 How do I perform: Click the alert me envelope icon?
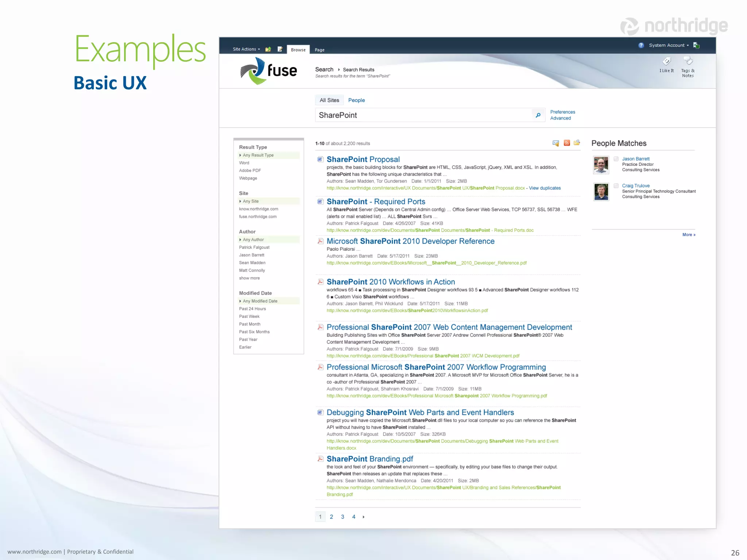tap(556, 143)
